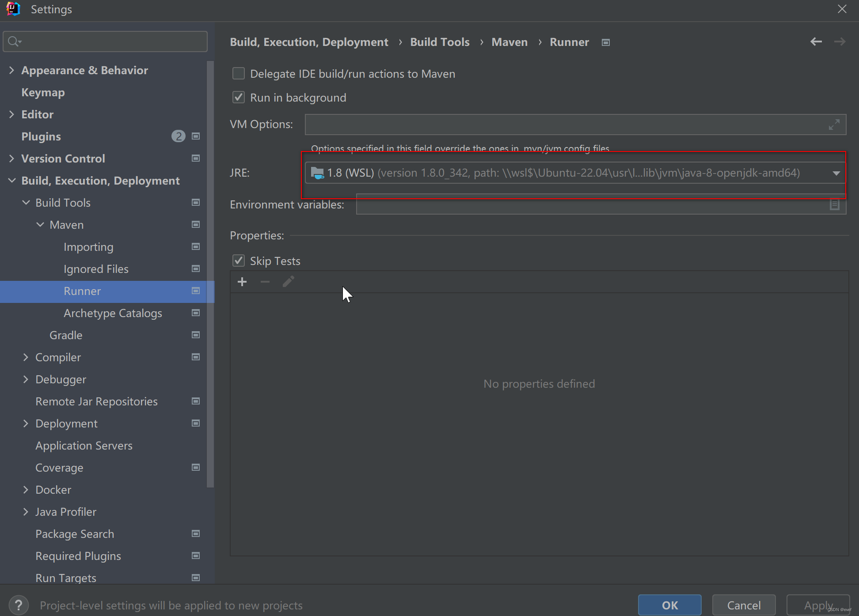Image resolution: width=859 pixels, height=616 pixels.
Task: Click the forward arrow navigation icon
Action: 840,42
